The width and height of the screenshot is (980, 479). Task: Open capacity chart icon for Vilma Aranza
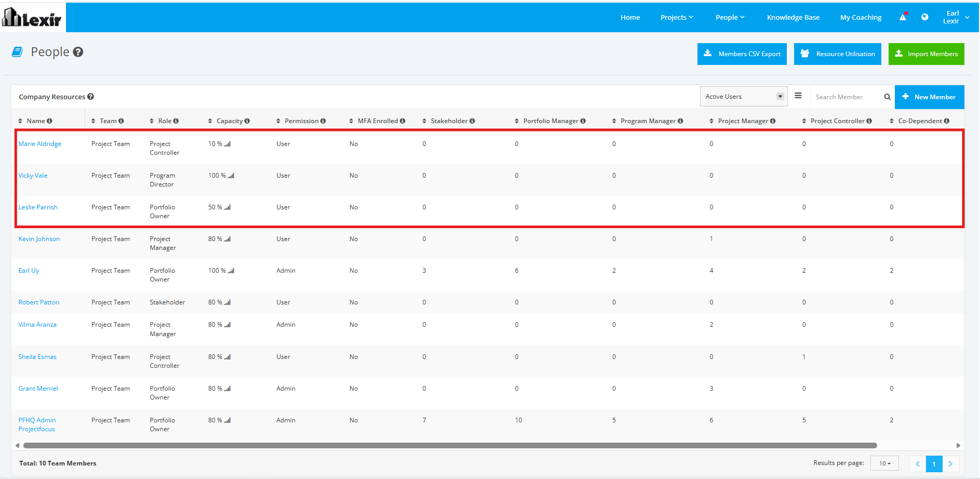tap(227, 325)
